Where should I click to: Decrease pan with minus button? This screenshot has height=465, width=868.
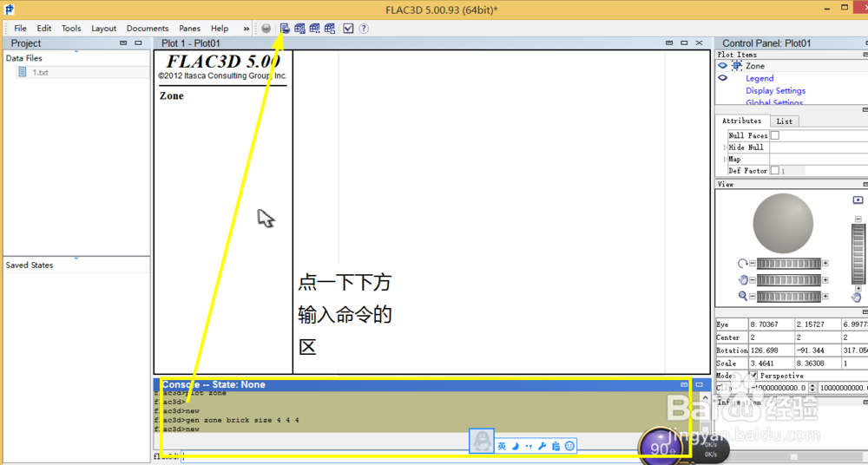(753, 280)
